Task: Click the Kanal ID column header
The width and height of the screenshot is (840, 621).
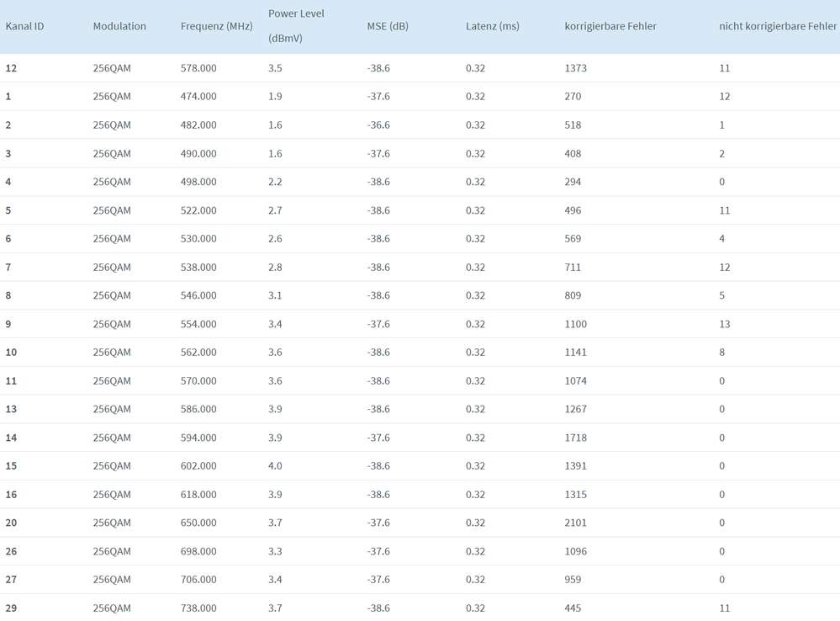Action: point(24,26)
